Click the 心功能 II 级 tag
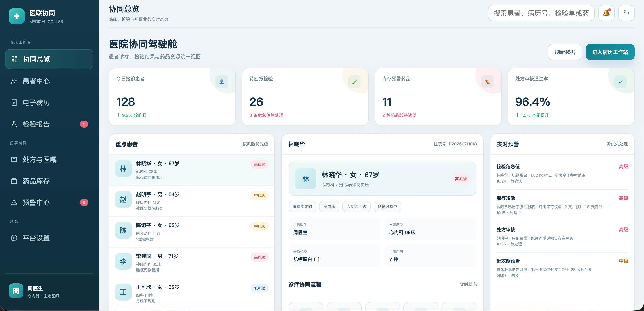Image resolution: width=644 pixels, height=311 pixels. click(356, 207)
